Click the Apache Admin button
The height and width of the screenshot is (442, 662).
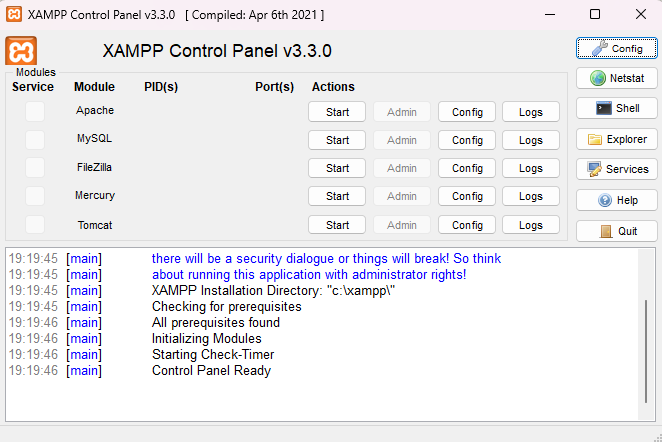click(402, 112)
